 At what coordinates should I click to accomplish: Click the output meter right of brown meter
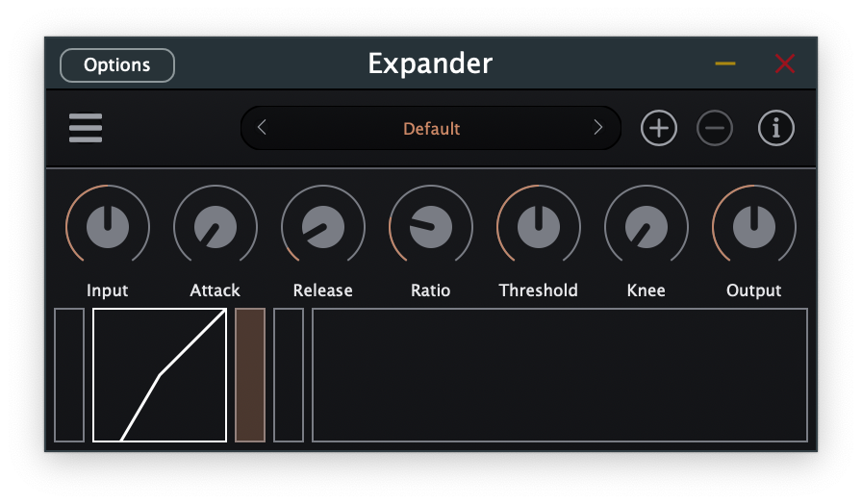pyautogui.click(x=289, y=375)
